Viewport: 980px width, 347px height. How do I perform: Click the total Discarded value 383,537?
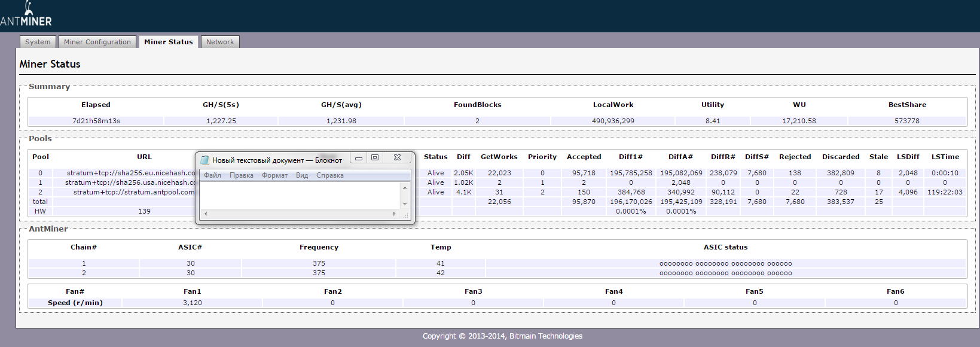[x=841, y=202]
